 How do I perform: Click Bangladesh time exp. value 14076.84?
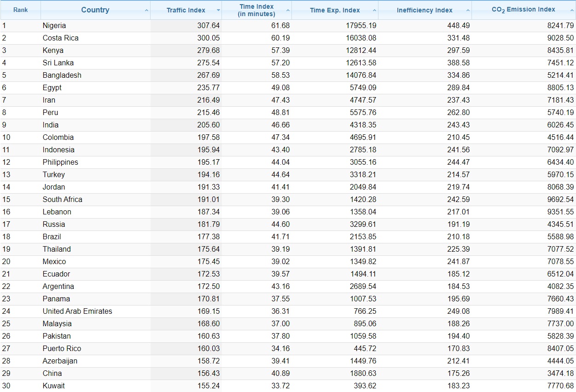tap(361, 75)
